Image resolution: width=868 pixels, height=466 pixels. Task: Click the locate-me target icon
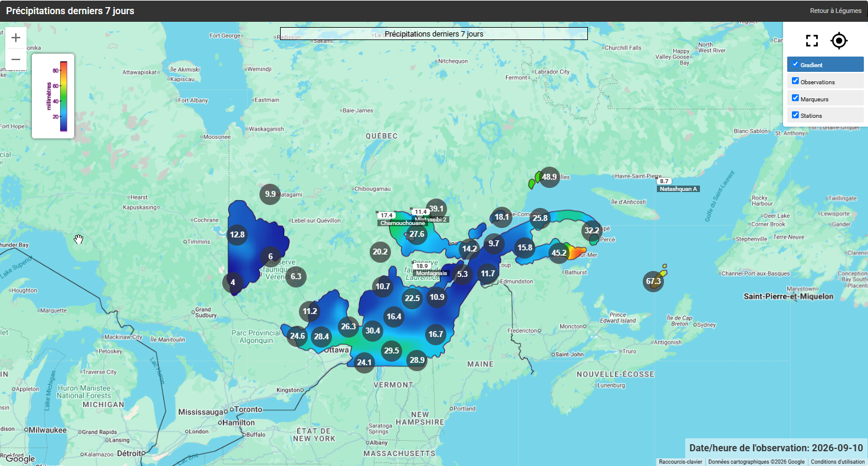point(839,41)
